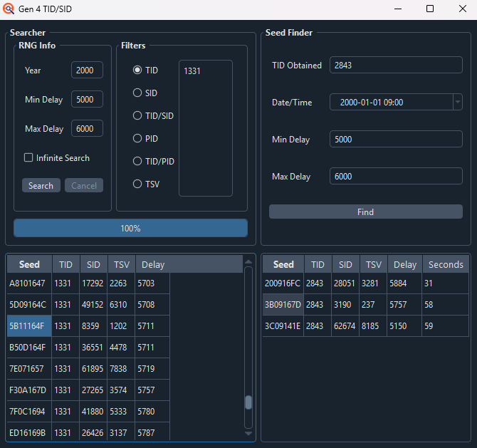The height and width of the screenshot is (448, 477).
Task: Click the disabled Cancel button
Action: pyautogui.click(x=84, y=185)
